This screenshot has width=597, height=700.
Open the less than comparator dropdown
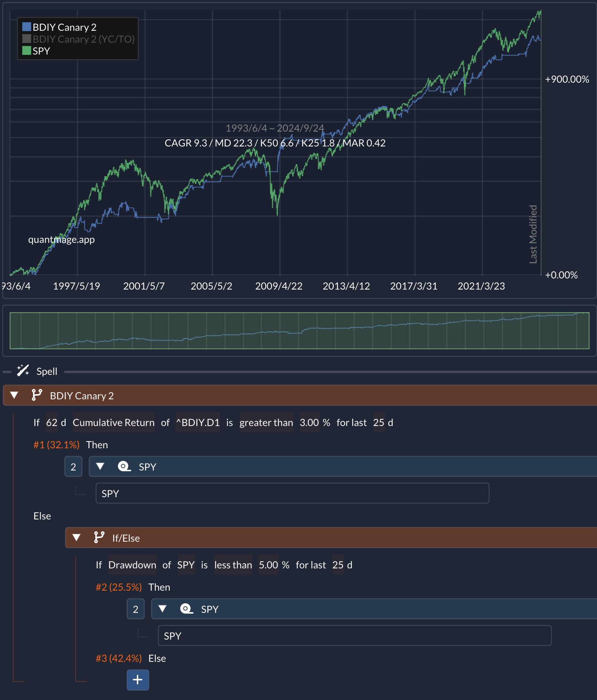point(233,565)
